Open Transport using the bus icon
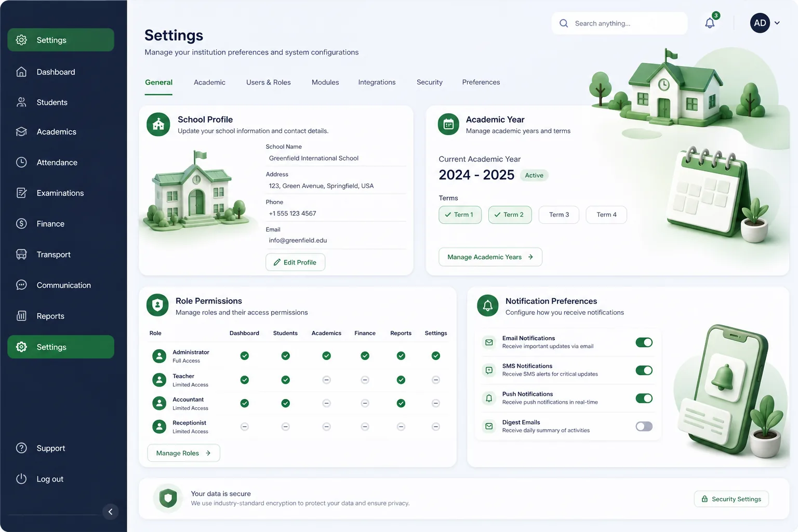 pyautogui.click(x=21, y=255)
